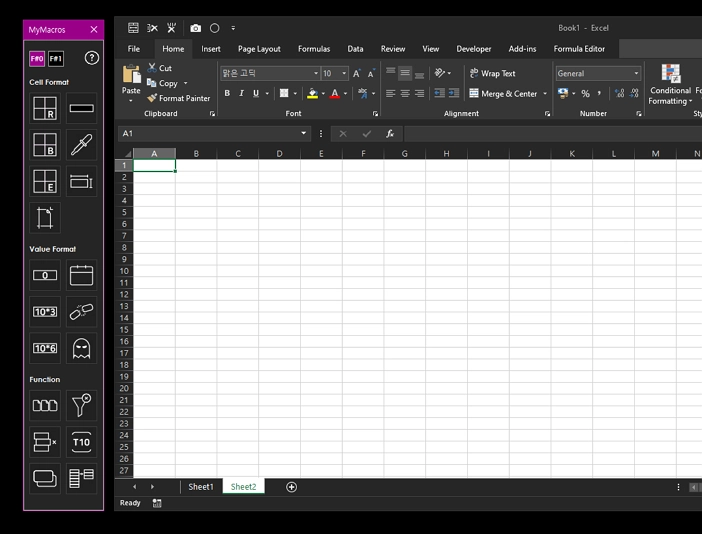The height and width of the screenshot is (534, 702).
Task: Toggle the F#0 page in MyMacros
Action: tap(37, 59)
